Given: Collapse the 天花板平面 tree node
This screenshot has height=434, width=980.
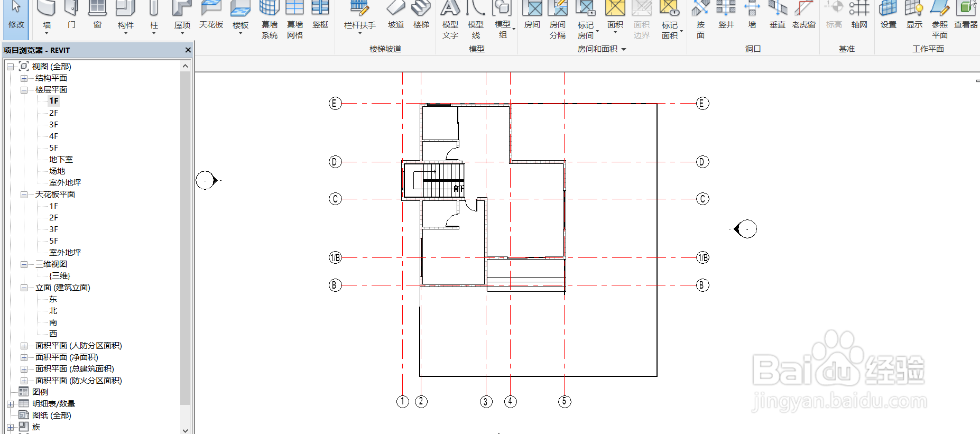Looking at the screenshot, I should (x=24, y=195).
